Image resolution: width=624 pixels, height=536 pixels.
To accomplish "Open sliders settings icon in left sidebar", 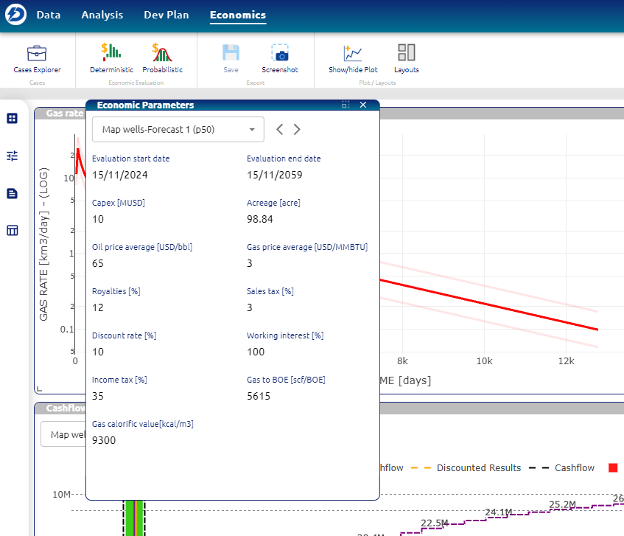I will coord(13,156).
